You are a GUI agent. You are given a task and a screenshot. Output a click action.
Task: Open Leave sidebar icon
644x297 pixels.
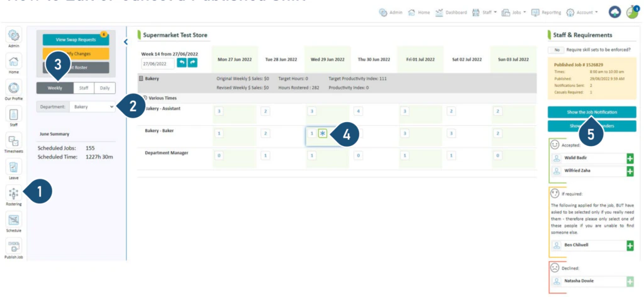[x=14, y=167]
